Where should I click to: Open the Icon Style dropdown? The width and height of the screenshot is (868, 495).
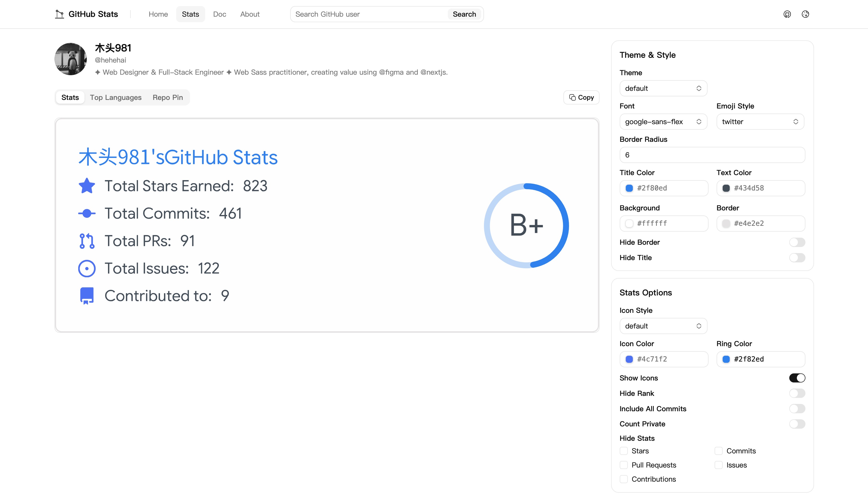pyautogui.click(x=663, y=326)
